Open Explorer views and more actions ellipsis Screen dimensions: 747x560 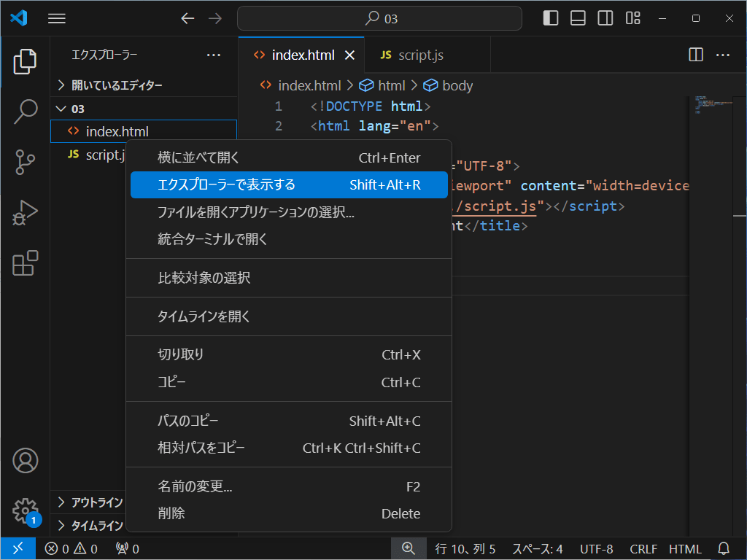214,55
